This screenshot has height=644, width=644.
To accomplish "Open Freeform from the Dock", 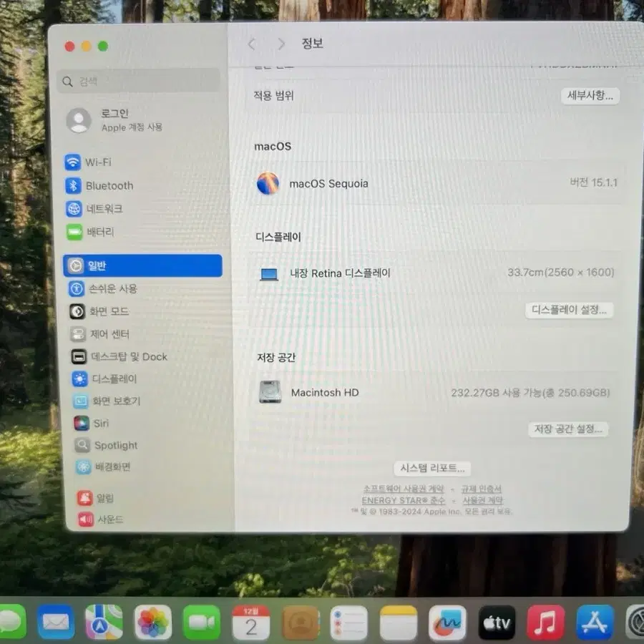I will click(447, 622).
